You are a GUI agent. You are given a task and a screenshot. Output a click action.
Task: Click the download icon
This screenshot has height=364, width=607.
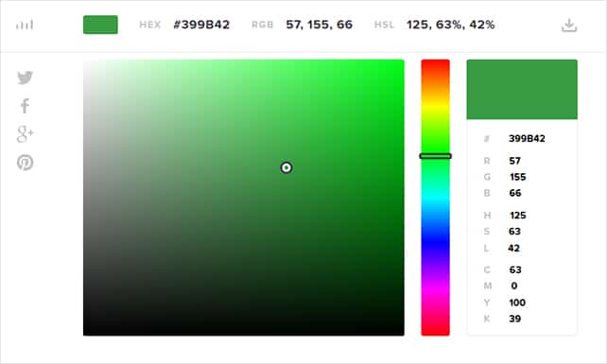tap(569, 26)
